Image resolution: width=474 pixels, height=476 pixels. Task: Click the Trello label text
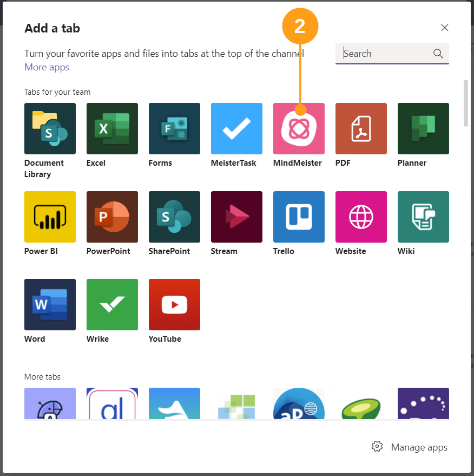284,251
